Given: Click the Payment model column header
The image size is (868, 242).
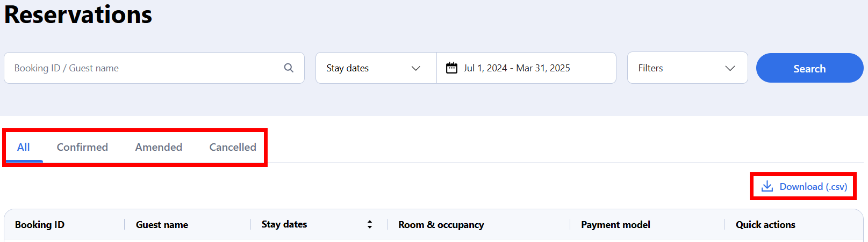Looking at the screenshot, I should point(615,225).
